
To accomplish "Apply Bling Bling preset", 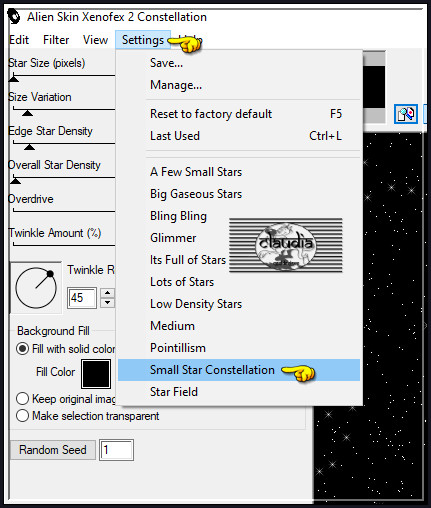I will 239,216.
